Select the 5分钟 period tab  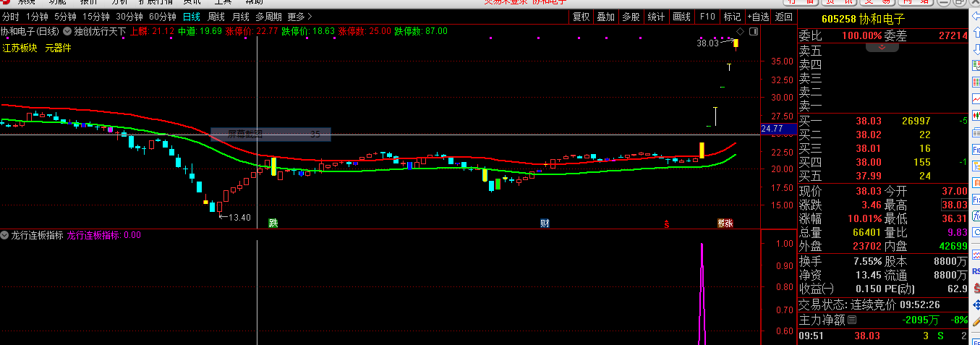(65, 17)
